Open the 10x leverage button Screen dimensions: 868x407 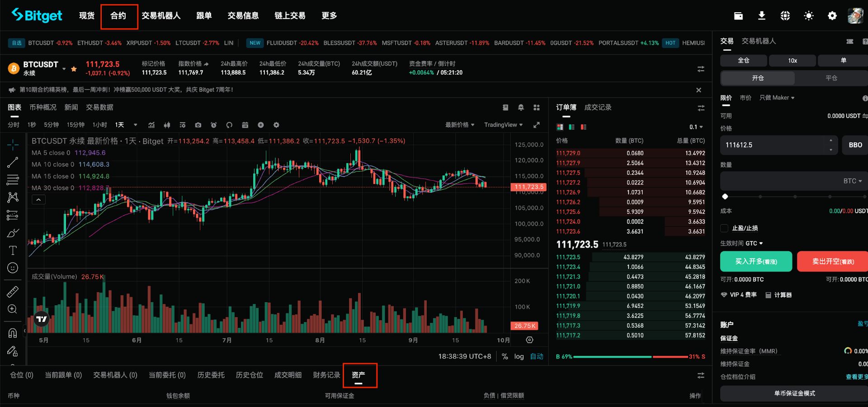click(x=793, y=61)
